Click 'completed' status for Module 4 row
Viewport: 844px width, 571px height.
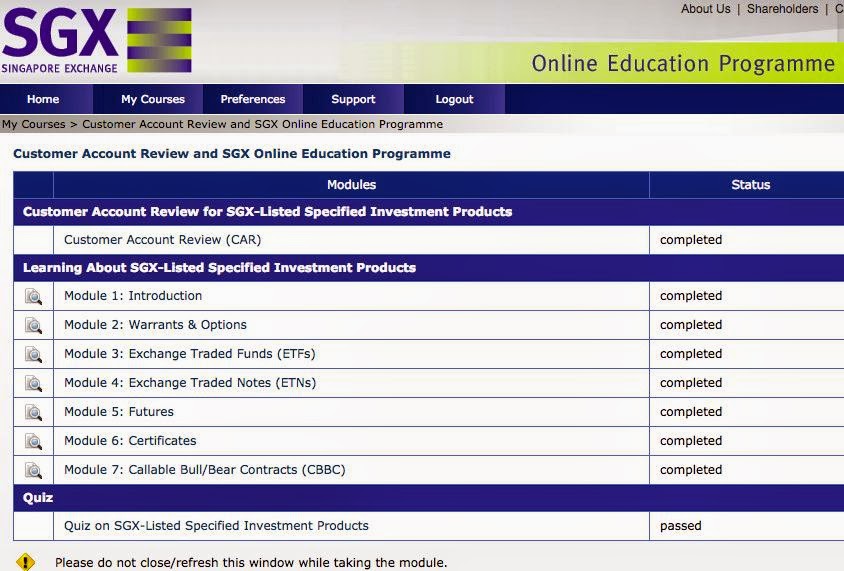click(691, 383)
